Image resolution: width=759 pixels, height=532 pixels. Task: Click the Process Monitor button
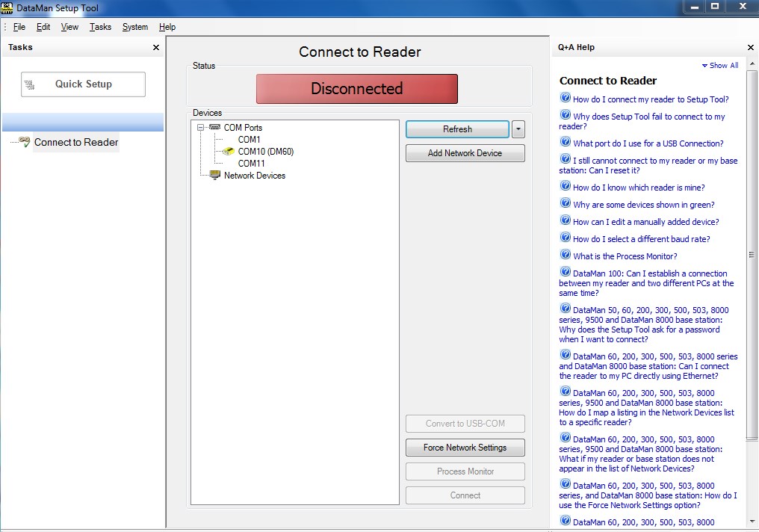click(x=465, y=471)
